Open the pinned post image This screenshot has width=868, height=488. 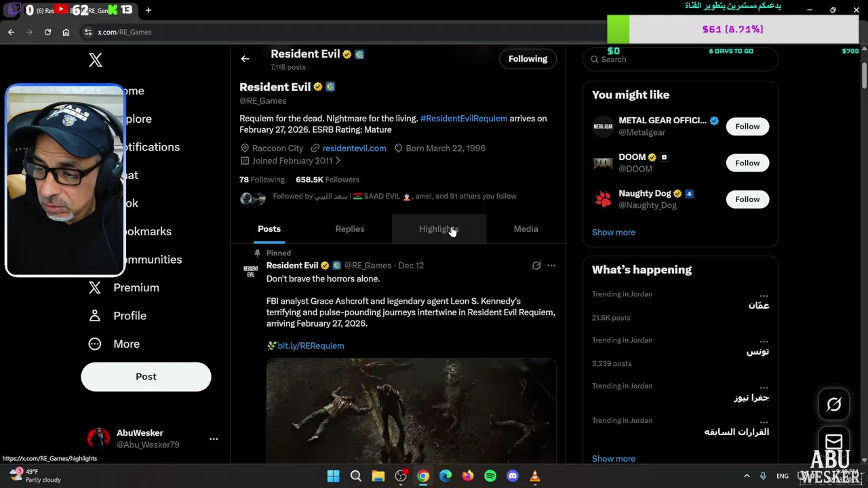tap(411, 411)
